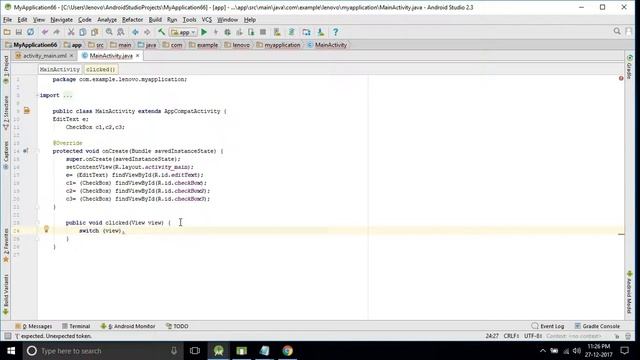Open the Messages tool window
Viewport: 640px width, 360px height.
pos(33,326)
